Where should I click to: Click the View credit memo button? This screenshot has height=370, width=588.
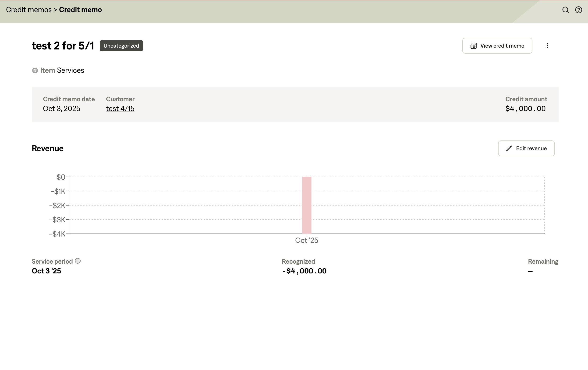point(497,46)
